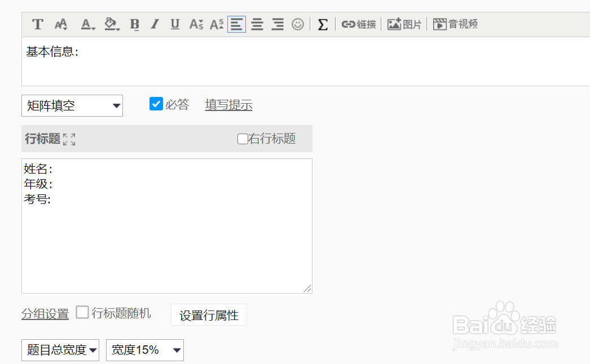The image size is (590, 364).
Task: Insert a link (链接)
Action: coord(359,24)
